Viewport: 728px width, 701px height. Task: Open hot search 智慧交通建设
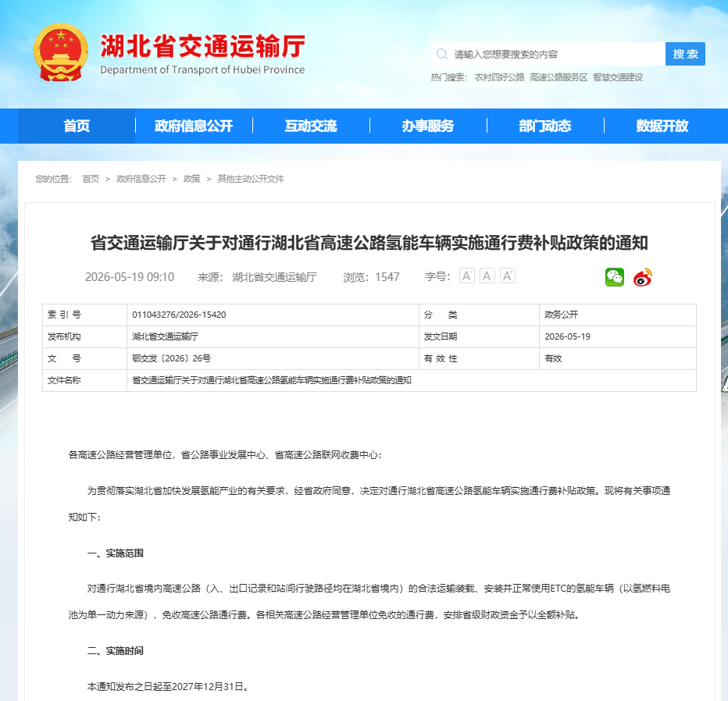[x=618, y=77]
